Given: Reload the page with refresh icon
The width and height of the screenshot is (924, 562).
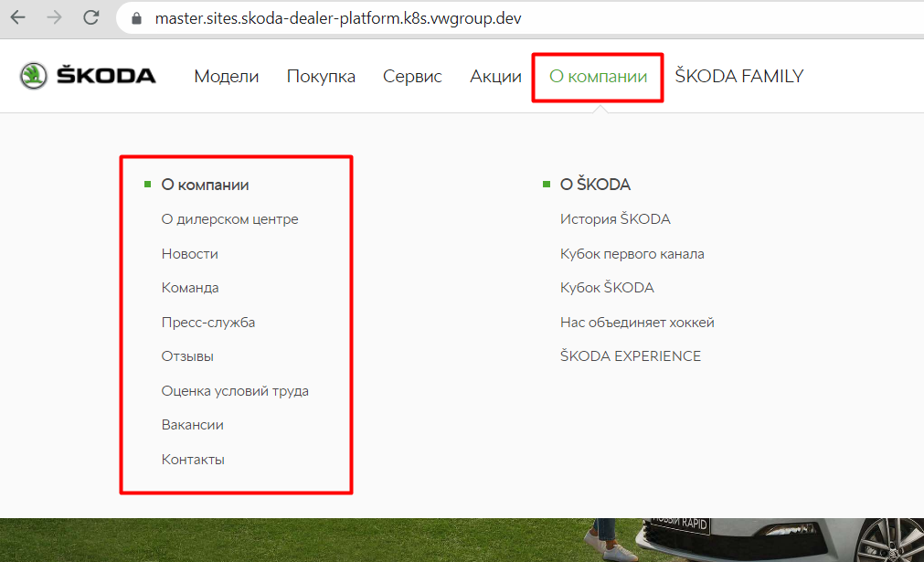Looking at the screenshot, I should click(x=90, y=17).
